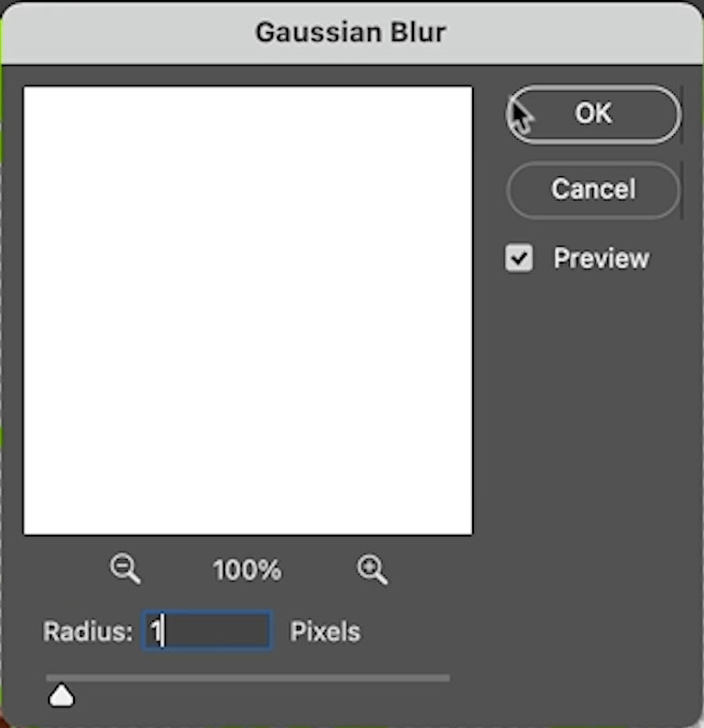This screenshot has height=728, width=704.
Task: Click the white filter preview area
Action: [x=248, y=311]
